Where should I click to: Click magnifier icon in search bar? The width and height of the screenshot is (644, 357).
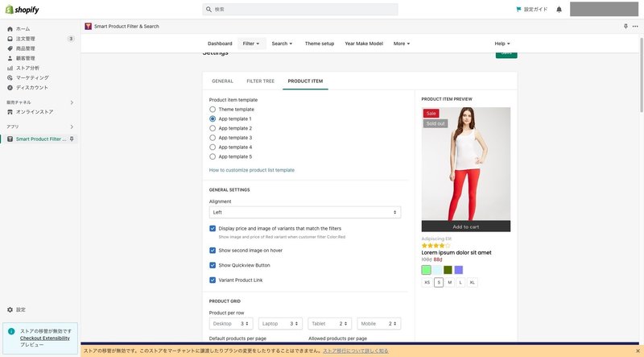(208, 9)
